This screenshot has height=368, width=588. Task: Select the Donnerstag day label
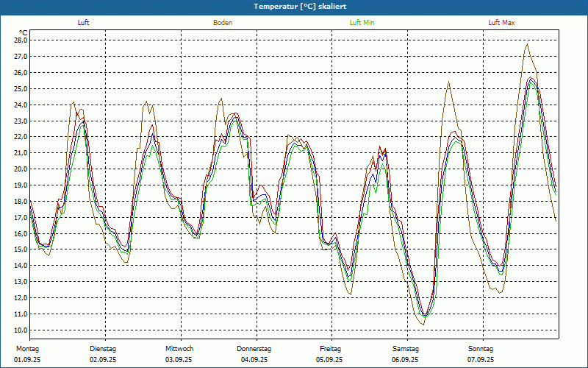click(x=254, y=349)
